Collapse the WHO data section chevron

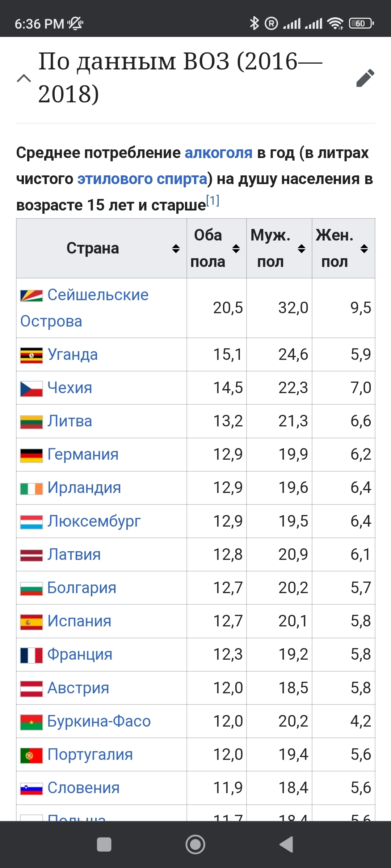24,78
